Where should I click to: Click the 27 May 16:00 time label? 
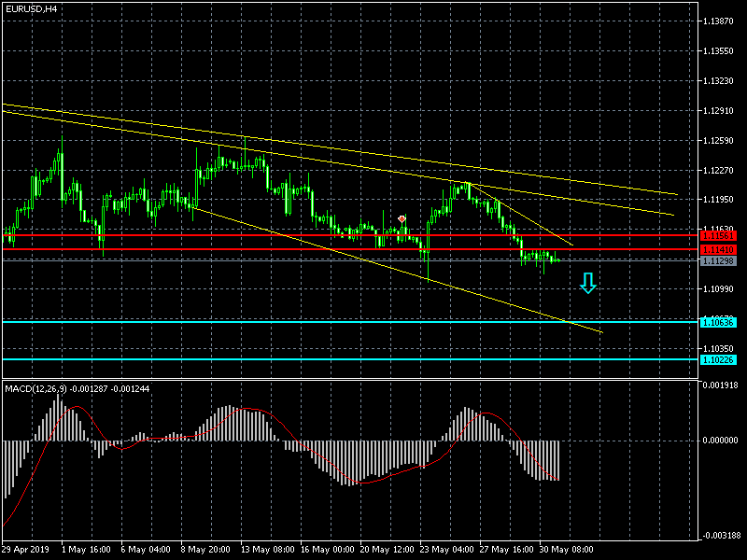[x=507, y=550]
